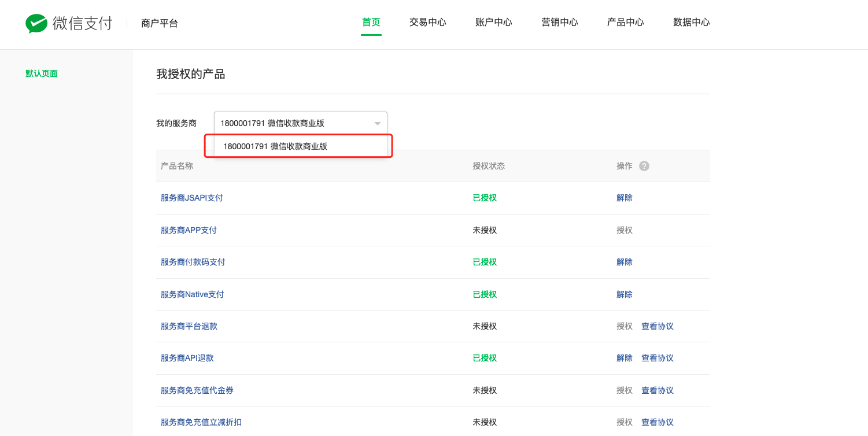Open the 服务商API退款 product link

(187, 358)
